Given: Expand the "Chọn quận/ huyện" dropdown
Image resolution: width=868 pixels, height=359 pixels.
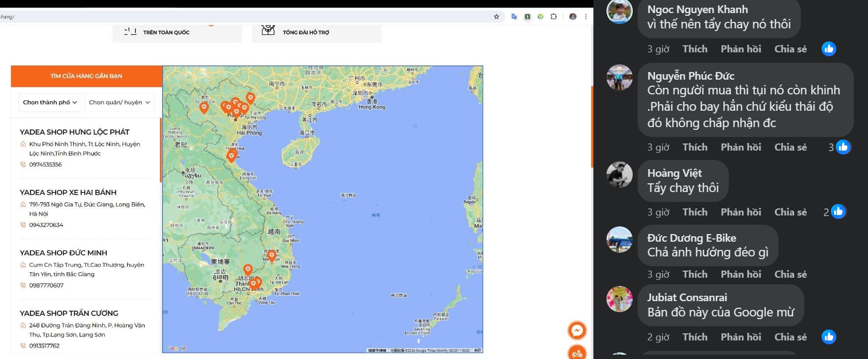Looking at the screenshot, I should 119,103.
